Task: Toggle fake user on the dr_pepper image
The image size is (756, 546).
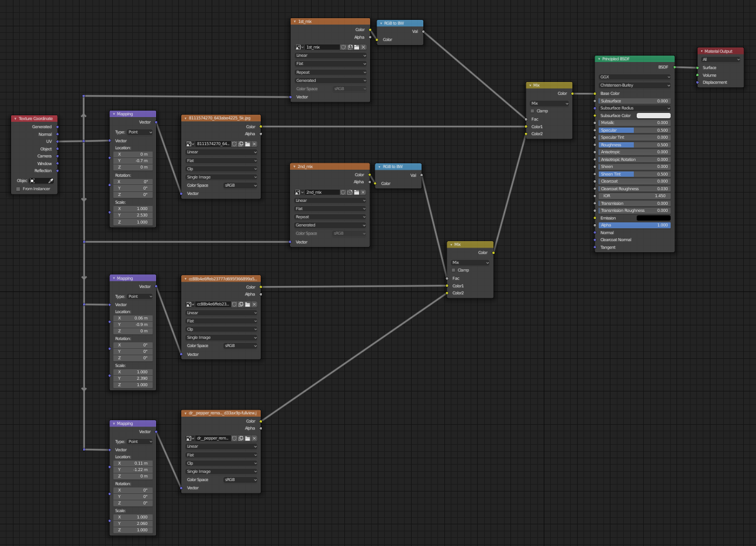Action: pyautogui.click(x=234, y=438)
